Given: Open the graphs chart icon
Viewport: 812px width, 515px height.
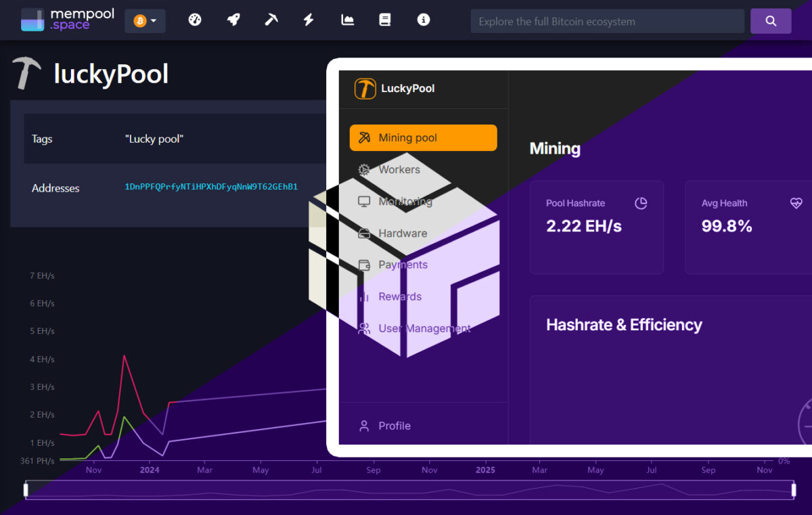Looking at the screenshot, I should coord(347,20).
